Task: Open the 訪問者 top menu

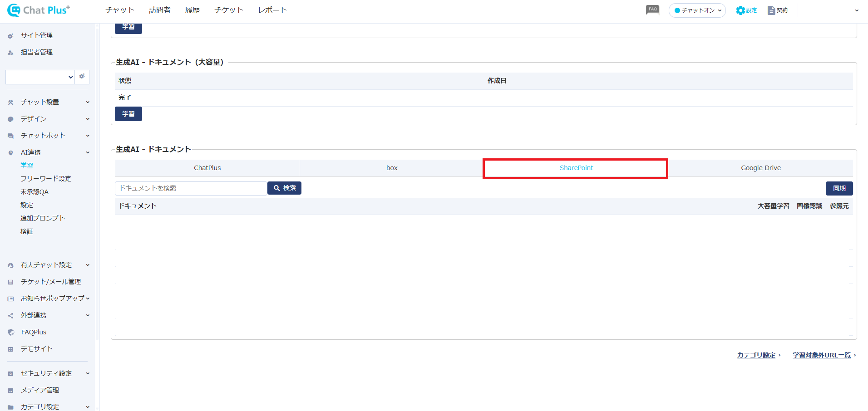Action: 160,10
